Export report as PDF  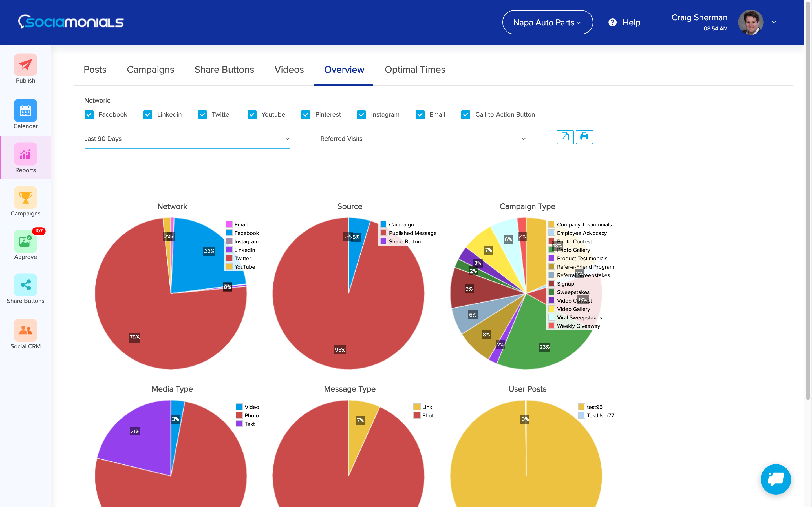point(565,137)
